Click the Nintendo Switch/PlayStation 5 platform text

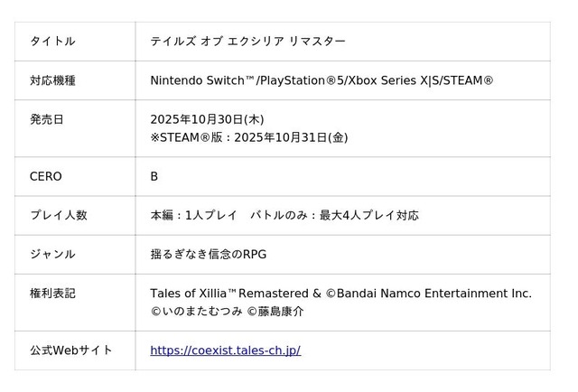[x=237, y=80]
